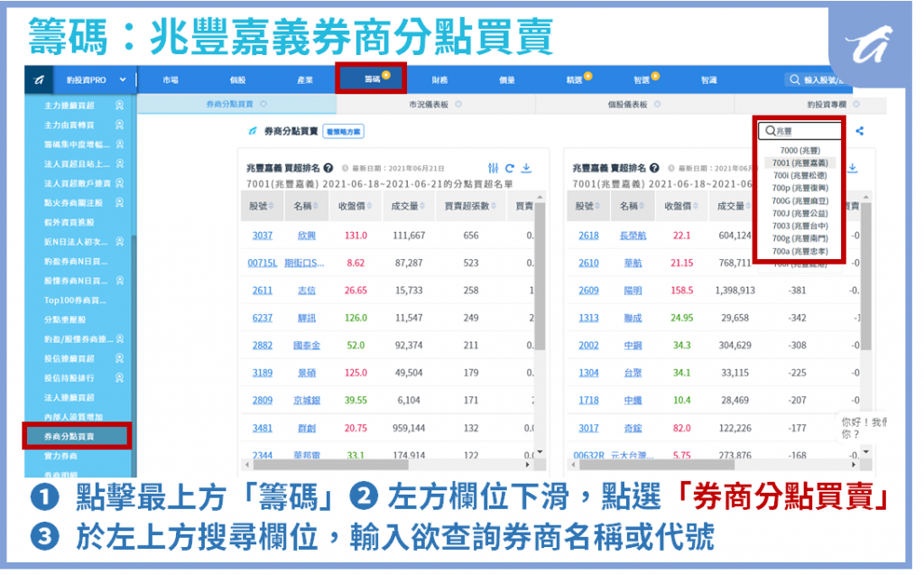Open stock link 00715L in 買超排名

[x=263, y=263]
